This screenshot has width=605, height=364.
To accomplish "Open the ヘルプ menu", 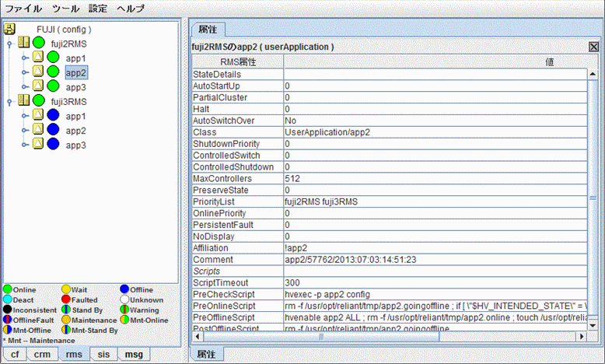I will click(131, 9).
